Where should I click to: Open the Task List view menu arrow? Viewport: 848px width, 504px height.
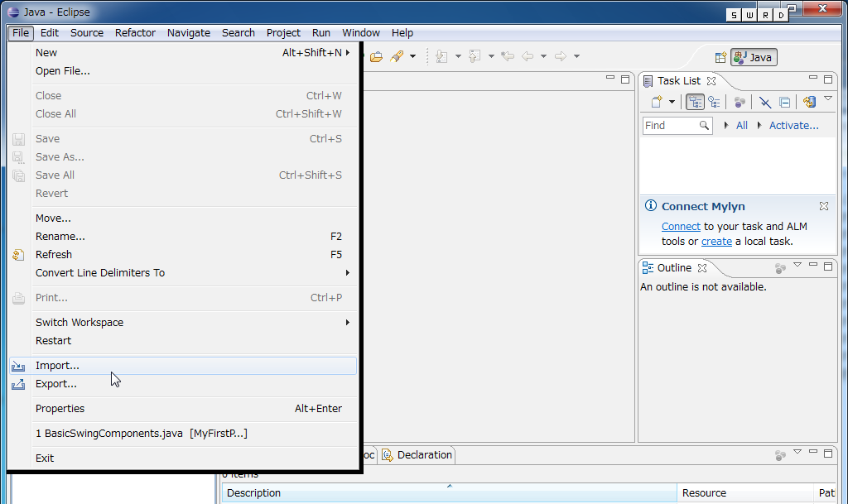[827, 99]
